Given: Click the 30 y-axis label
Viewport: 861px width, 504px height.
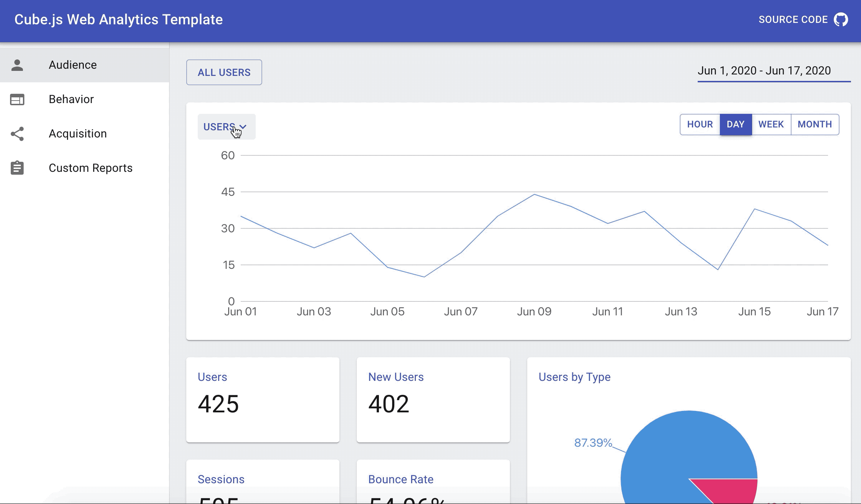Looking at the screenshot, I should [x=228, y=228].
